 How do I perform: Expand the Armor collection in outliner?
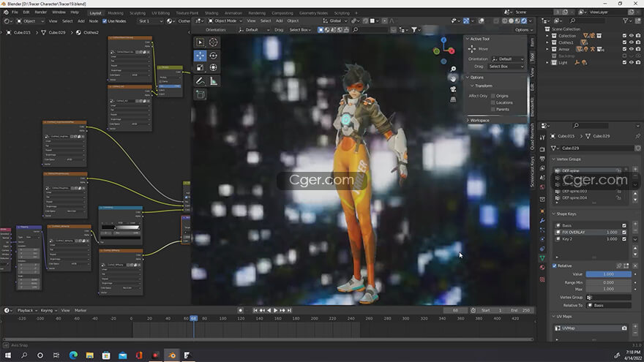tap(547, 49)
